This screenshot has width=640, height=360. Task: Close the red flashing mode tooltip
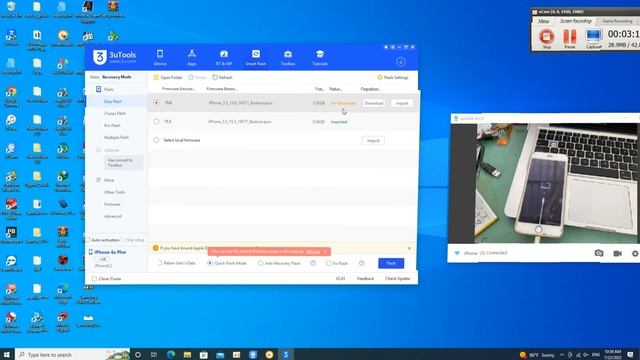(x=325, y=251)
